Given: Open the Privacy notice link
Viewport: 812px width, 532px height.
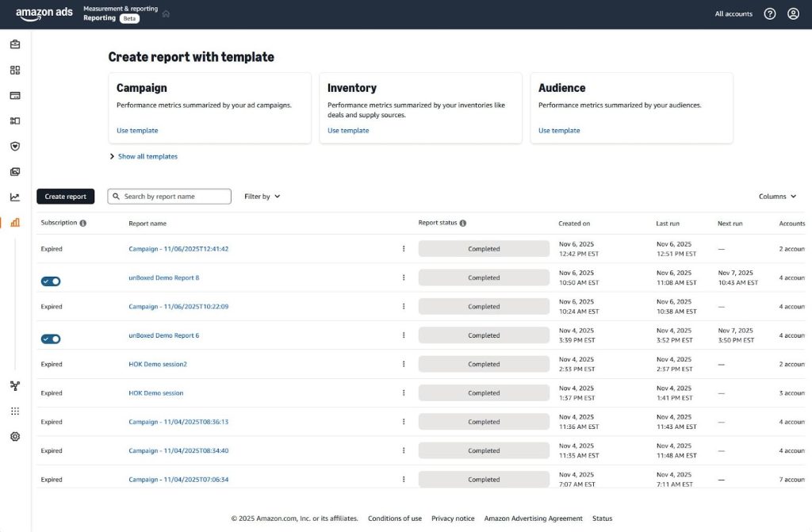Looking at the screenshot, I should [x=453, y=518].
